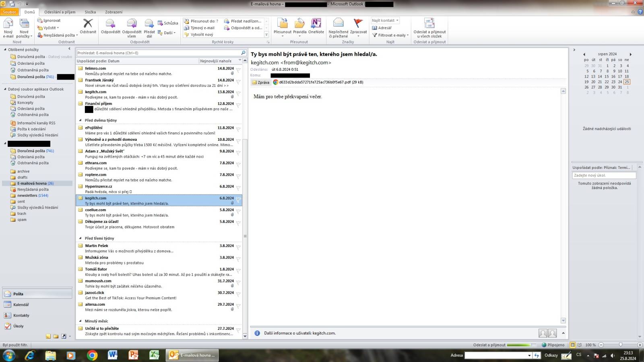The width and height of the screenshot is (644, 362).
Task: Create a meeting via Schůzka
Action: pyautogui.click(x=168, y=23)
